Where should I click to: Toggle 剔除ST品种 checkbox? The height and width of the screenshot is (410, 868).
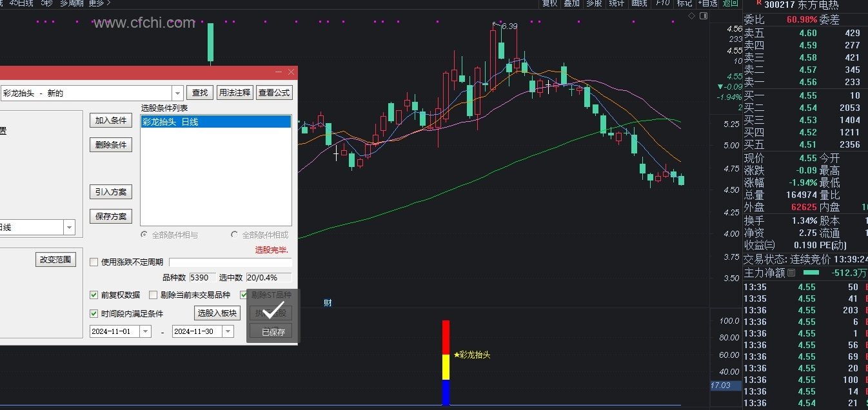[244, 295]
